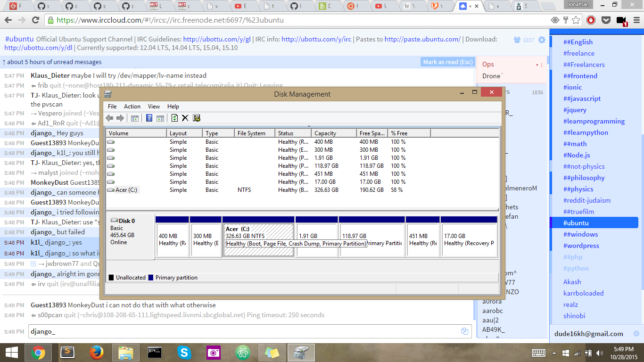Open the Chrome hamburger menu
This screenshot has height=362, width=644.
tap(635, 20)
